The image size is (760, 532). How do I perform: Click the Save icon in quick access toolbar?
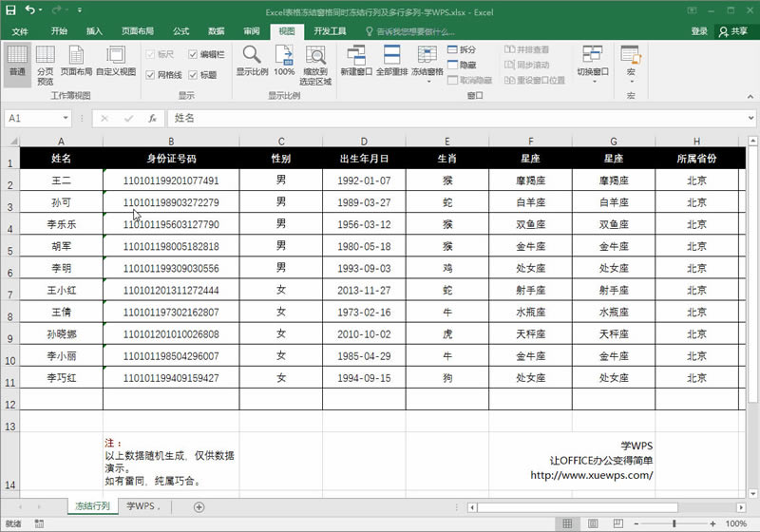click(x=10, y=9)
